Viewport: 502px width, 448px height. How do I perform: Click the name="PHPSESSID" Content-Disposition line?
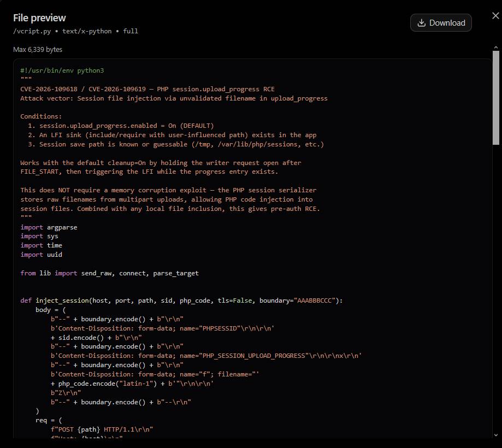click(x=162, y=328)
